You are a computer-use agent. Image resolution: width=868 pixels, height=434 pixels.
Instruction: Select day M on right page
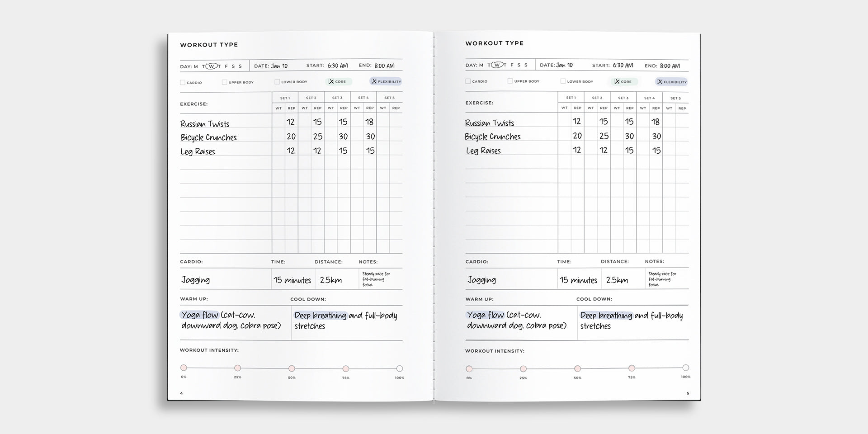481,65
